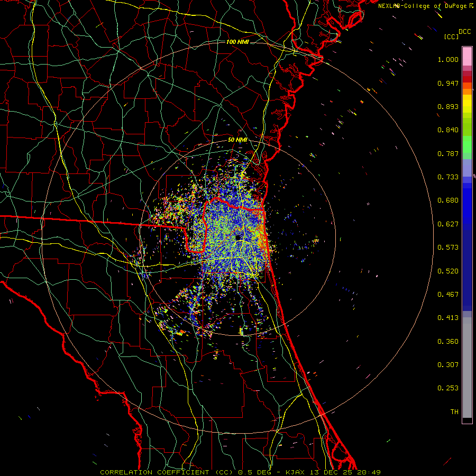The height and width of the screenshot is (476, 476).
Task: Click the 0.733 scale value
Action: pyautogui.click(x=448, y=177)
